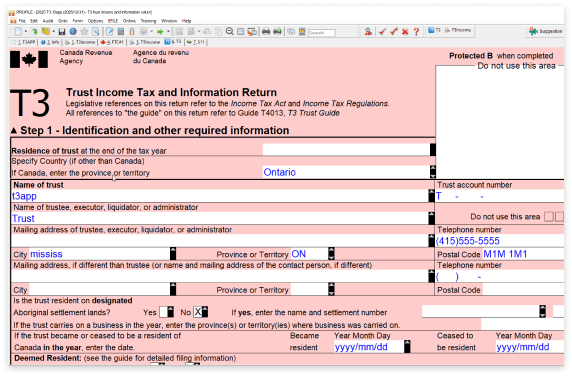
Task: Open the Audit menu
Action: [x=48, y=21]
